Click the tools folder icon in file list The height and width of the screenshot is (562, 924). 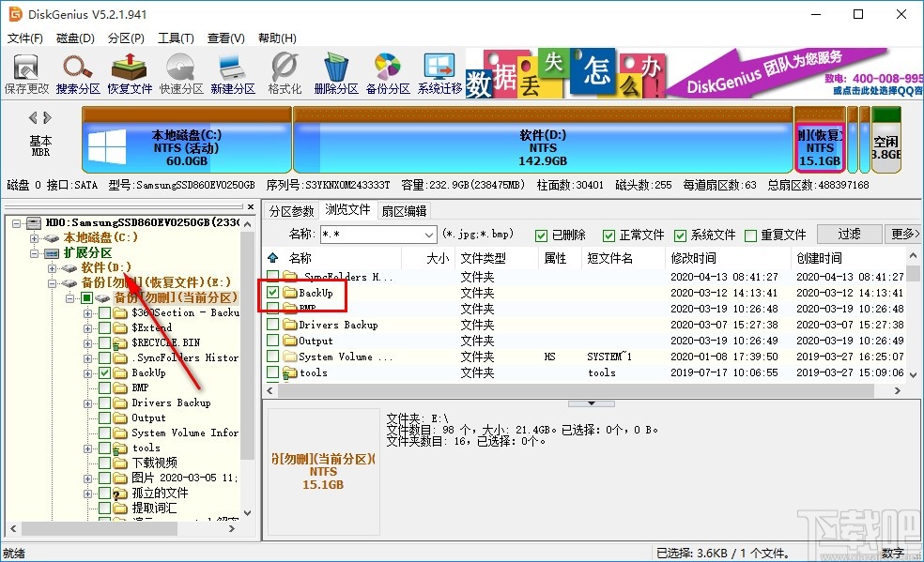(x=289, y=372)
